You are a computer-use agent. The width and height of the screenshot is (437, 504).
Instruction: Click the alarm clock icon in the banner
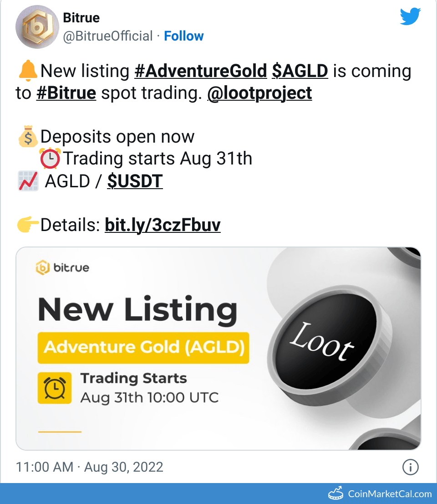pyautogui.click(x=55, y=388)
